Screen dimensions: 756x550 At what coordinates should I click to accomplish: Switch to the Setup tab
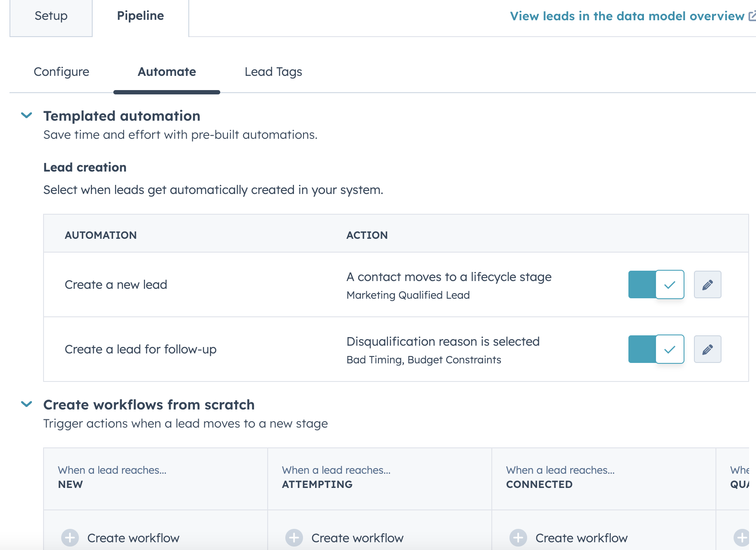tap(51, 16)
